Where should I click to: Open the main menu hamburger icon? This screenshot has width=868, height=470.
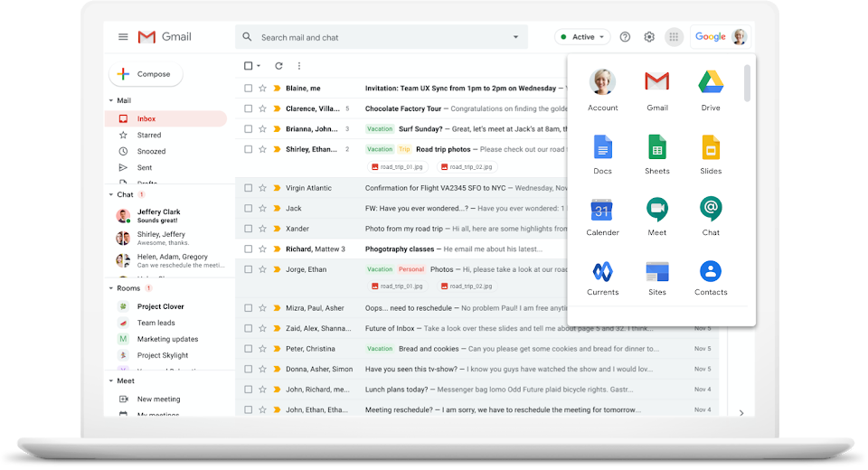[x=123, y=37]
